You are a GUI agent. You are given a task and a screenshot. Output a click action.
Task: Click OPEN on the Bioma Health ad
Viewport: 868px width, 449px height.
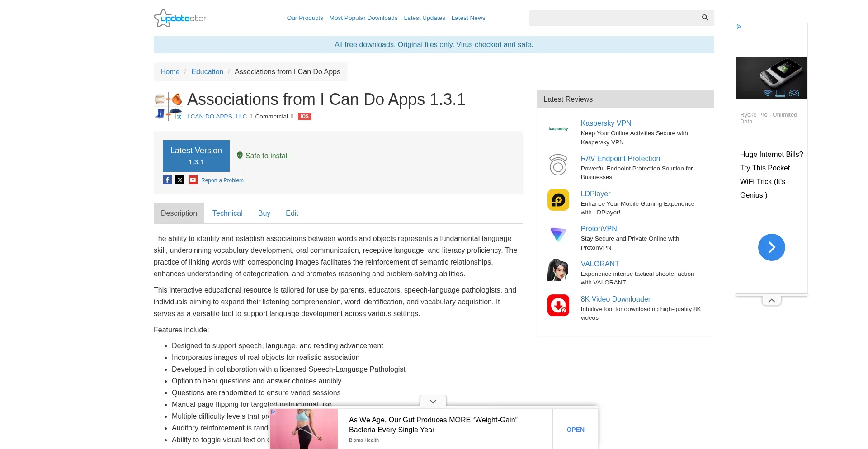pyautogui.click(x=576, y=430)
